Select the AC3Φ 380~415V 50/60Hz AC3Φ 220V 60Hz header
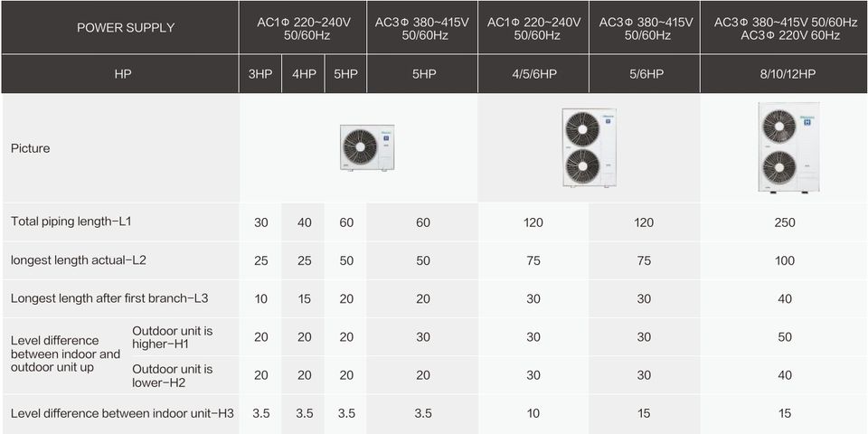The height and width of the screenshot is (434, 868). 785,28
